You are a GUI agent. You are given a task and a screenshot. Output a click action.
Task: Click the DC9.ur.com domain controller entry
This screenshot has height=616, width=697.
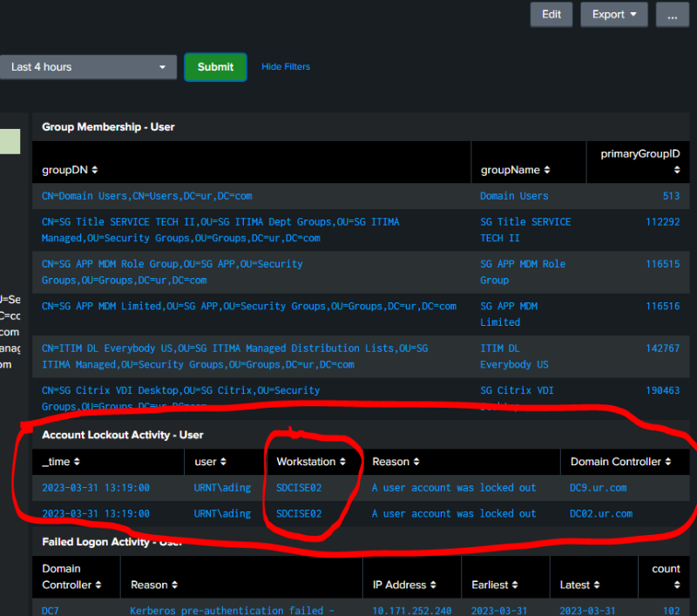598,488
